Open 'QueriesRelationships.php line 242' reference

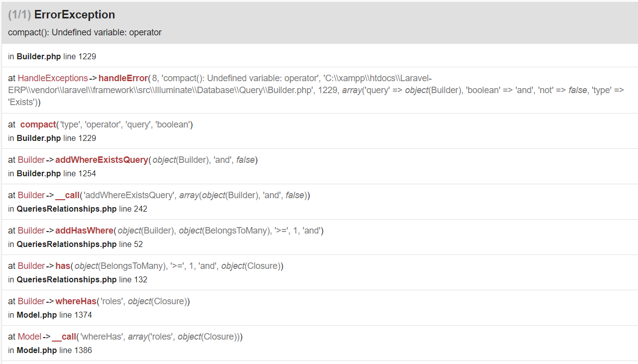tap(78, 209)
